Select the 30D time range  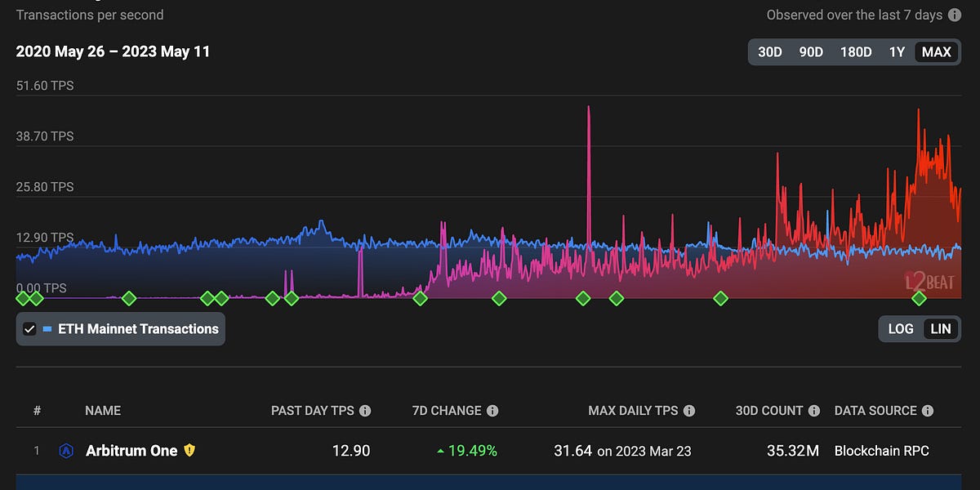coord(770,52)
